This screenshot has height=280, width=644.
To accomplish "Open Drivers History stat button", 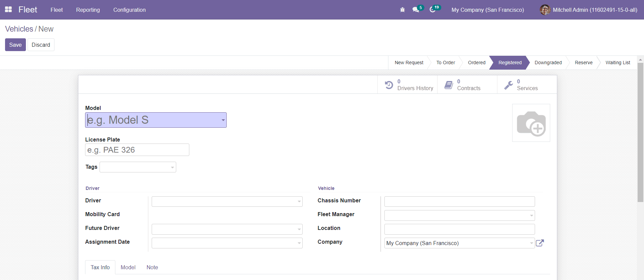I will click(408, 85).
